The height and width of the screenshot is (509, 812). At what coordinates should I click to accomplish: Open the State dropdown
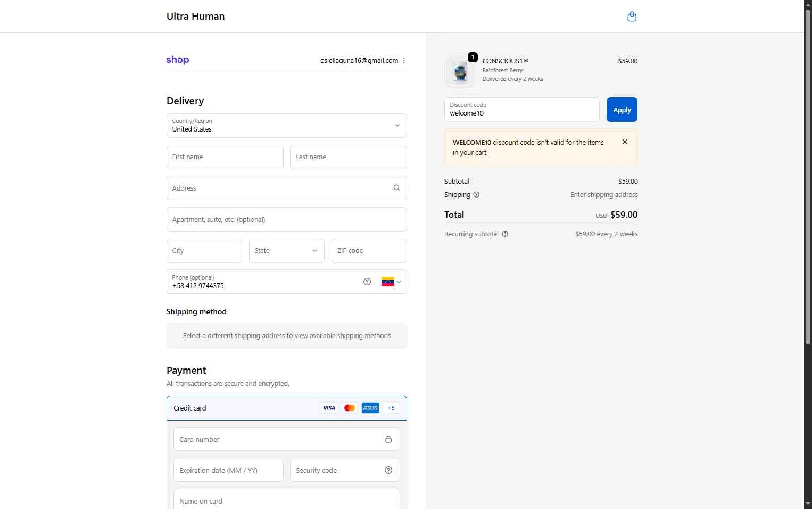point(287,251)
